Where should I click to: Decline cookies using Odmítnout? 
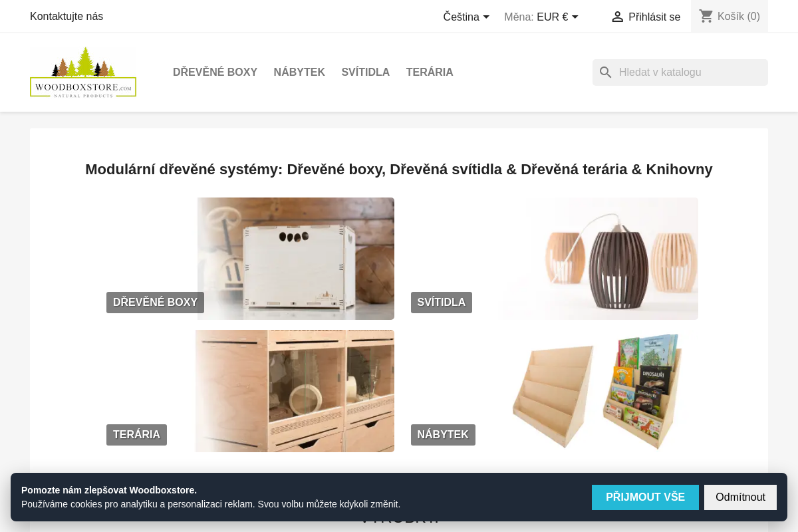[740, 497]
